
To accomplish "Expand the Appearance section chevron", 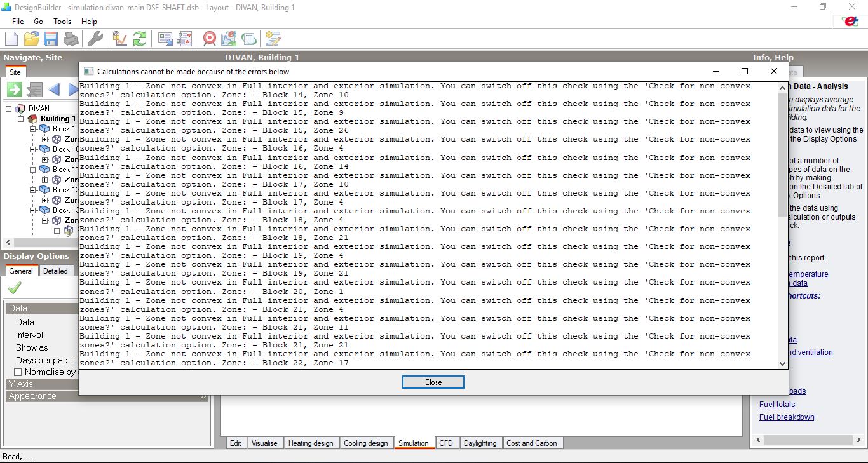I will click(x=204, y=396).
